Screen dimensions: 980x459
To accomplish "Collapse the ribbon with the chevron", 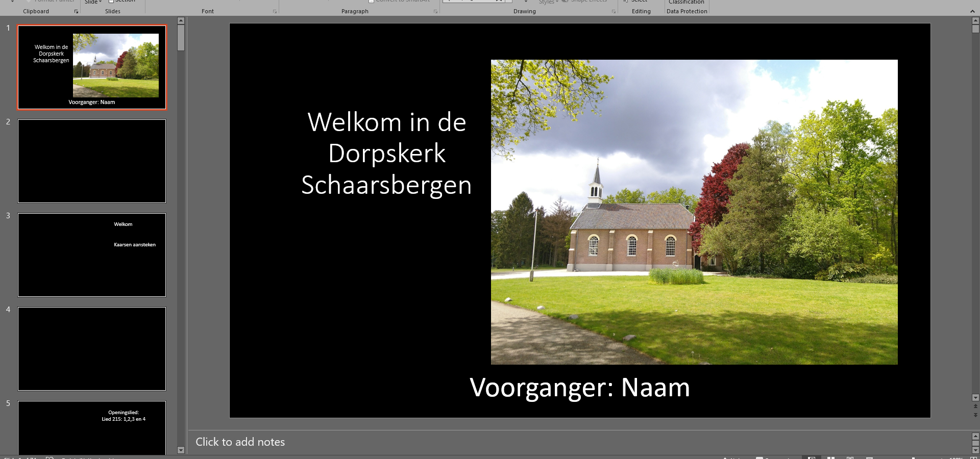I will click(x=972, y=11).
